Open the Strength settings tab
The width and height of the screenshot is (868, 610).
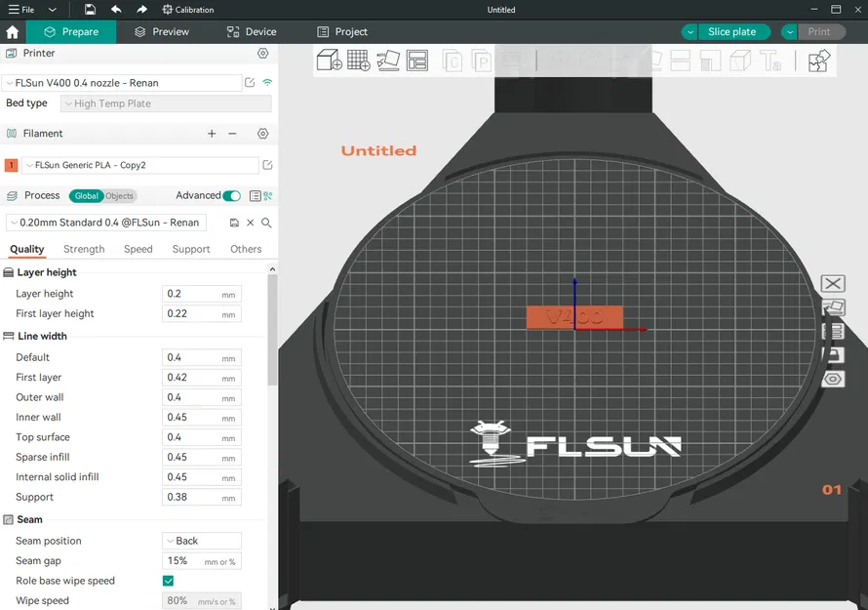click(x=84, y=249)
